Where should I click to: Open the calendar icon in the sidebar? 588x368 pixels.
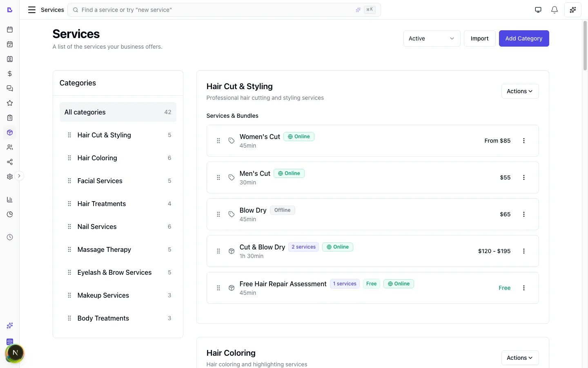[x=10, y=29]
